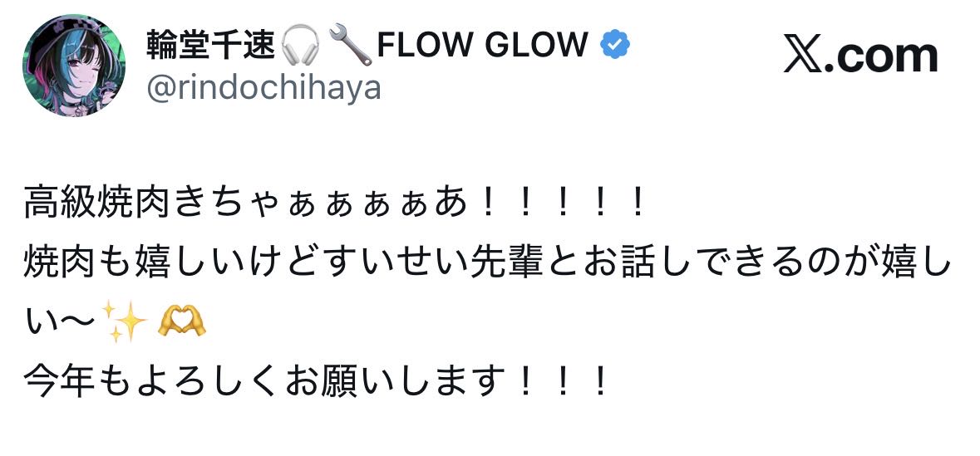Viewport: 980px width, 456px height.
Task: Click the headphones emoji in the name
Action: click(x=299, y=45)
